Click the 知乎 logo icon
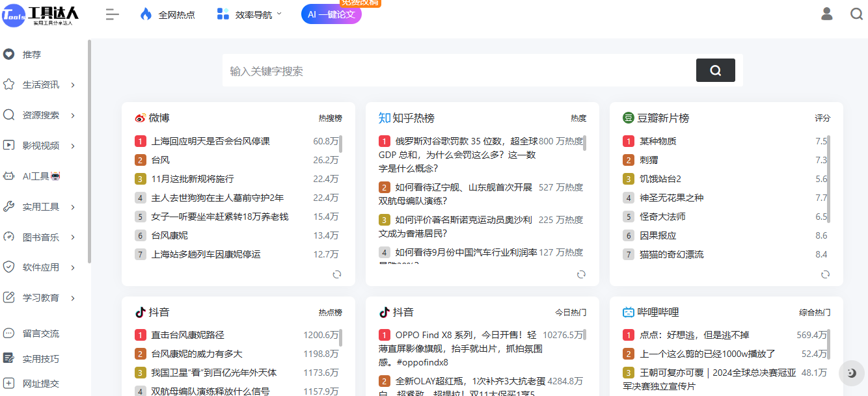The width and height of the screenshot is (868, 396). 385,118
